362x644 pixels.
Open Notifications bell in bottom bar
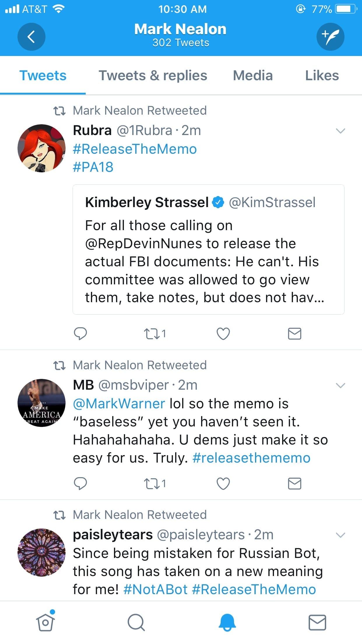coord(227,622)
